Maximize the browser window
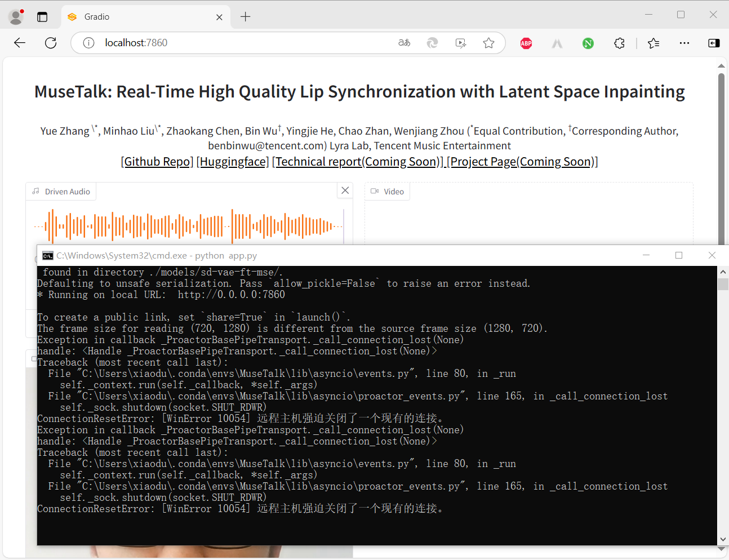The image size is (729, 560). tap(681, 15)
